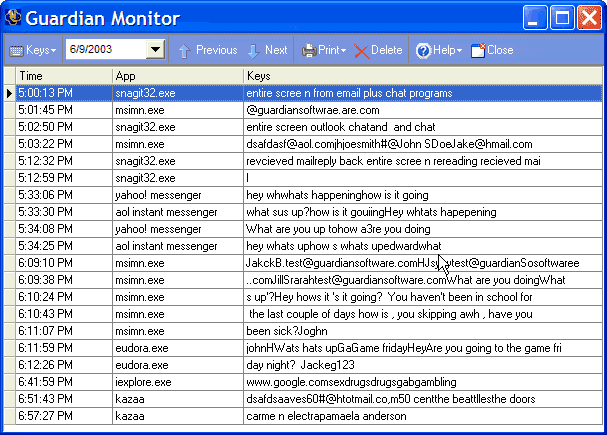Click the down arrow Next icon
The height and width of the screenshot is (435, 607).
(x=254, y=51)
